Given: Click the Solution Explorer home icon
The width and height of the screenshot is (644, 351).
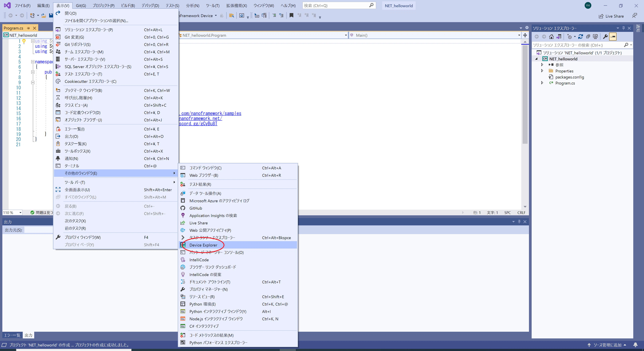Looking at the screenshot, I should 551,37.
